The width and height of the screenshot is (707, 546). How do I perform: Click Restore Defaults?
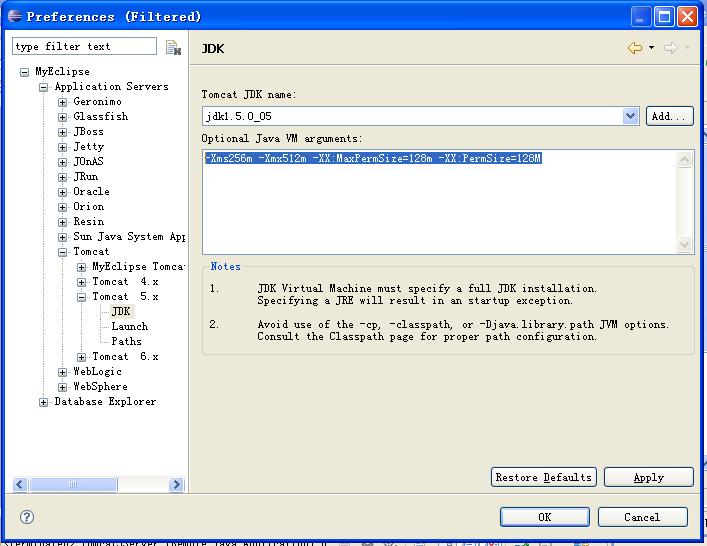[x=544, y=477]
